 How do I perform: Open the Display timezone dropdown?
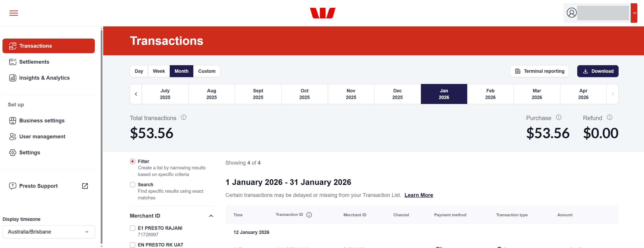pos(49,232)
